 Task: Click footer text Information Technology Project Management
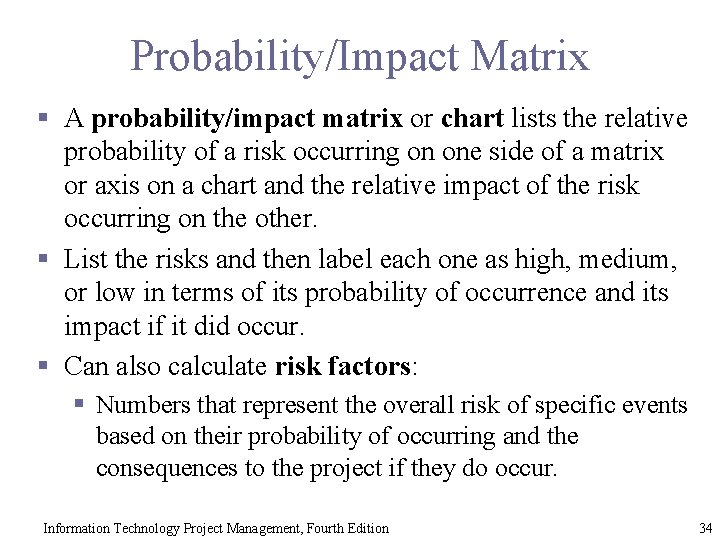point(173,529)
